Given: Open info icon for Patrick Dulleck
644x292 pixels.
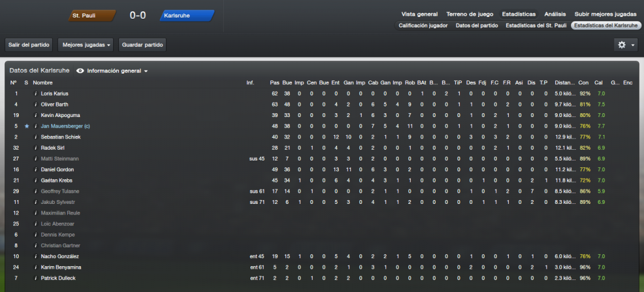Looking at the screenshot, I should pyautogui.click(x=36, y=278).
